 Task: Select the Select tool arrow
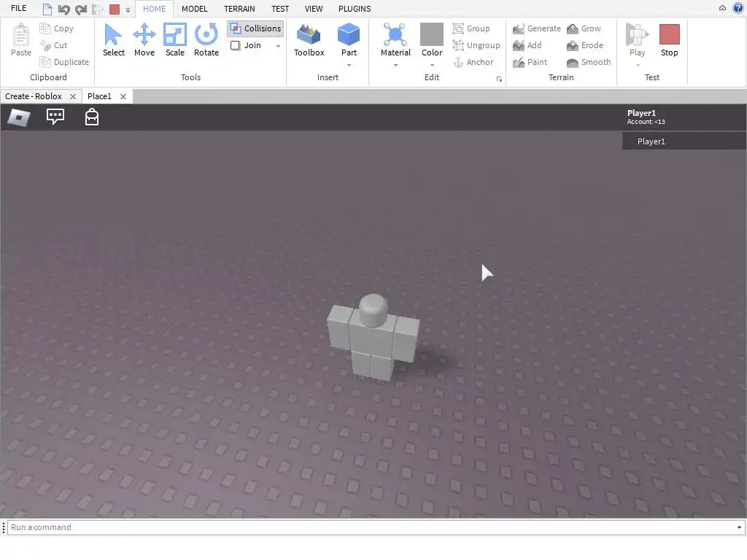click(x=113, y=40)
